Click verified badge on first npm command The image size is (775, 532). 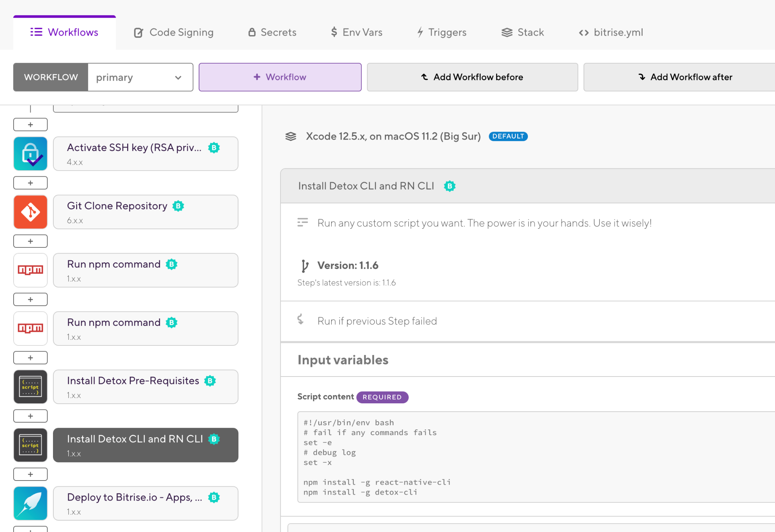172,264
